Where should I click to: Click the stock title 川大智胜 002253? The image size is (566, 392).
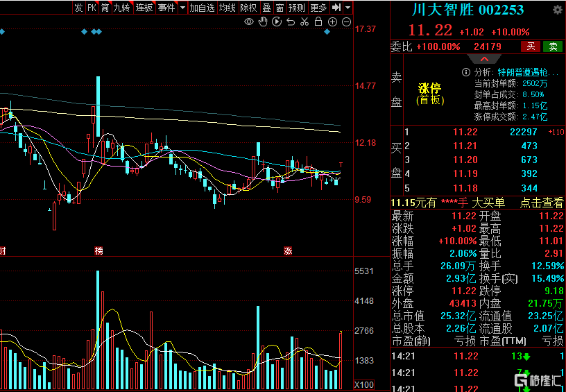pos(468,10)
